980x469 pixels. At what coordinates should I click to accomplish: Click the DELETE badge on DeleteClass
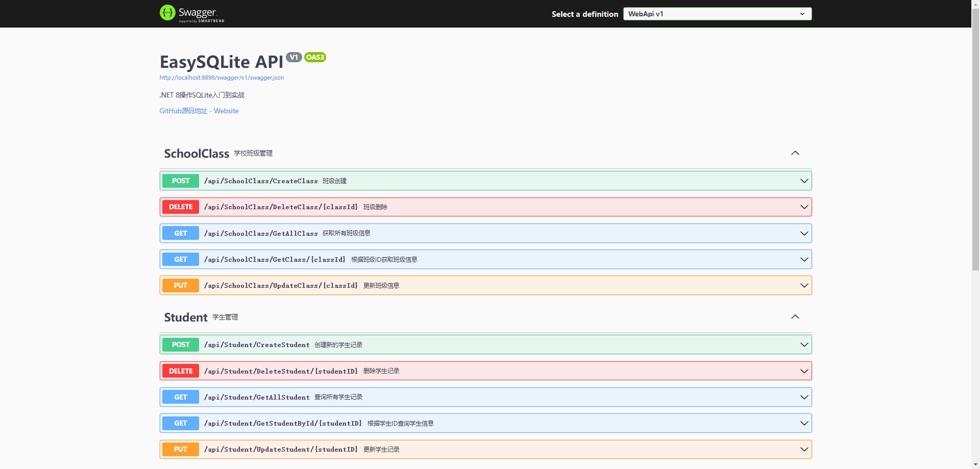(180, 207)
